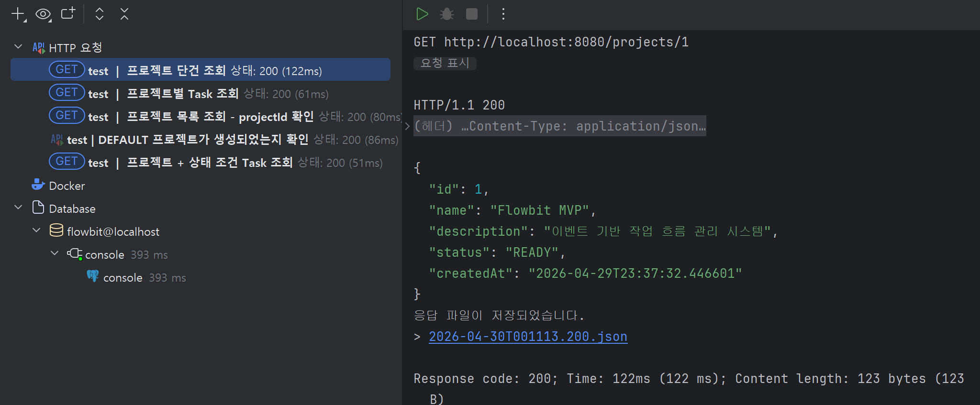This screenshot has width=980, height=405.
Task: Click the open in new tab icon
Action: [68, 13]
